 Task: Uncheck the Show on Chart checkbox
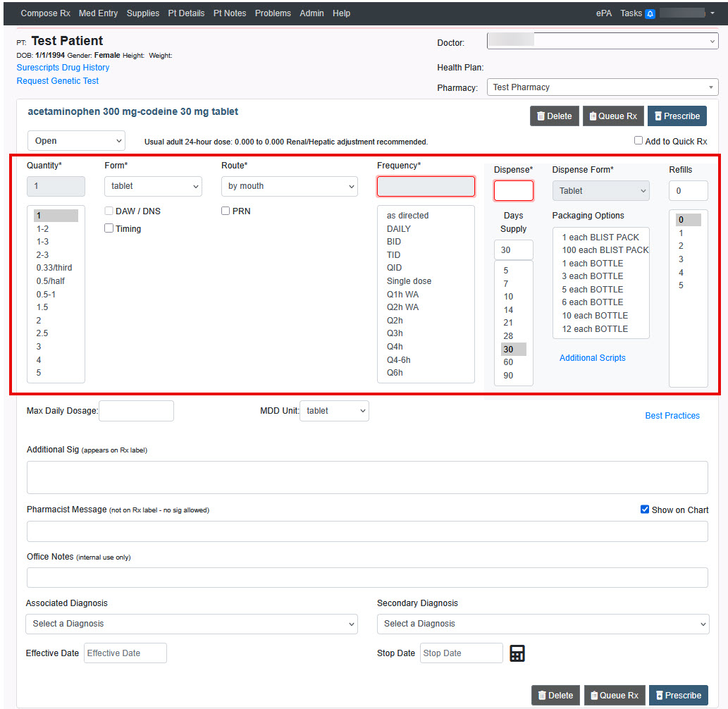644,510
